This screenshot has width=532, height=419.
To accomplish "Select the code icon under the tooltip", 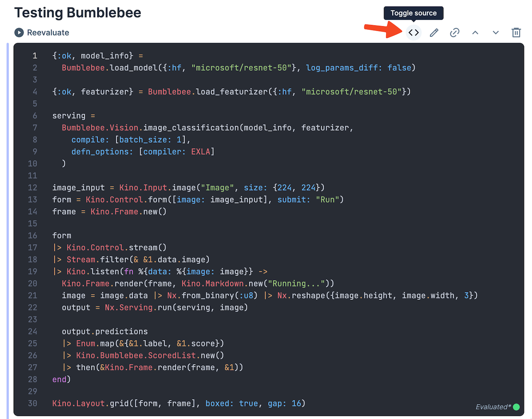I will [x=414, y=32].
